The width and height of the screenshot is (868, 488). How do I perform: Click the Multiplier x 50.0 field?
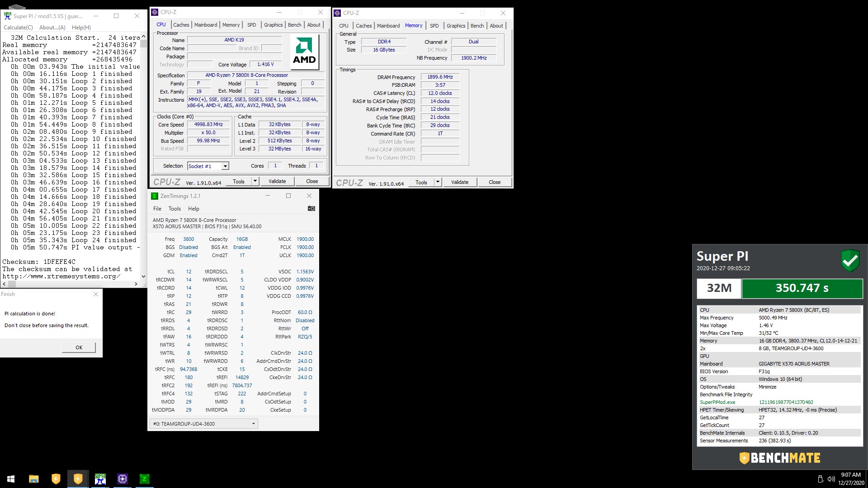pyautogui.click(x=208, y=132)
